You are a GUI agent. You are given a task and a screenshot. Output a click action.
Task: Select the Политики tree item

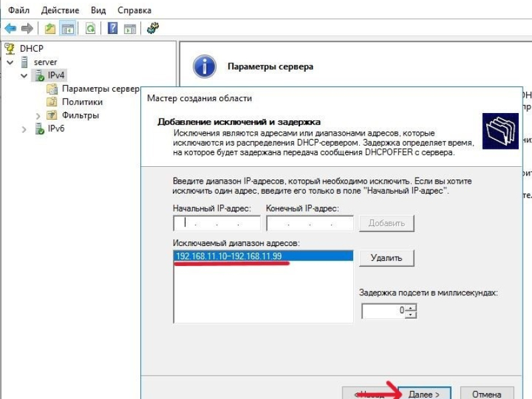[x=82, y=102]
